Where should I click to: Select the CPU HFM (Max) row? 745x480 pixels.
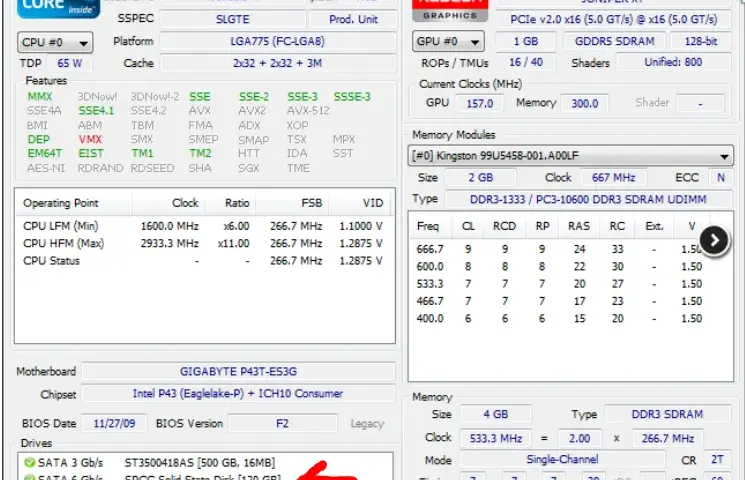point(203,243)
